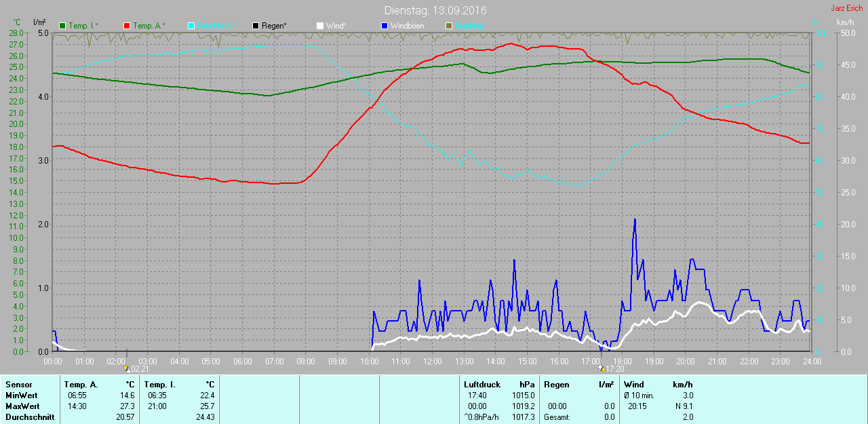Click the Temp. I. maximum value 25.7
Image resolution: width=868 pixels, height=424 pixels.
(207, 406)
